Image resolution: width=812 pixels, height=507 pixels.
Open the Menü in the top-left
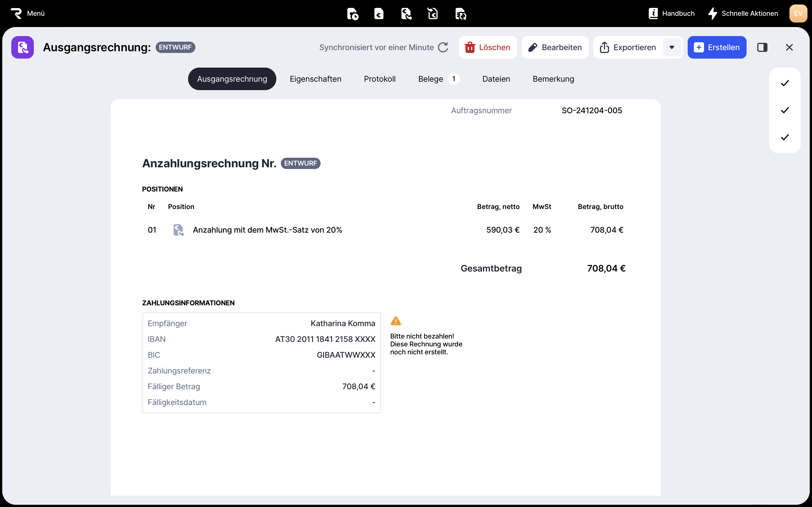[28, 14]
